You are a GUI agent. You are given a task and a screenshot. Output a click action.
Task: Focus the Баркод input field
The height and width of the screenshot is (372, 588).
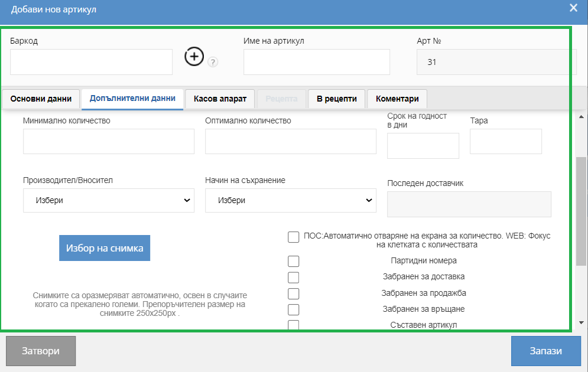click(91, 62)
